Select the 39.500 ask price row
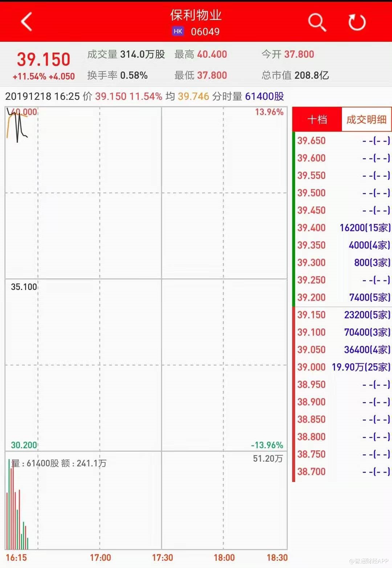The height and width of the screenshot is (568, 392). pos(343,193)
